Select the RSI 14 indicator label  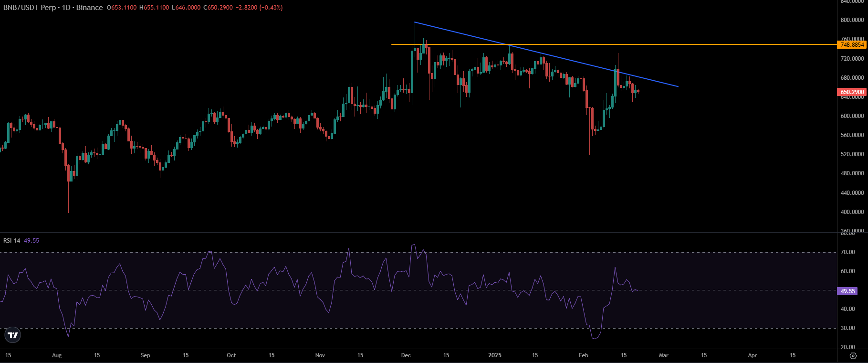(x=12, y=241)
